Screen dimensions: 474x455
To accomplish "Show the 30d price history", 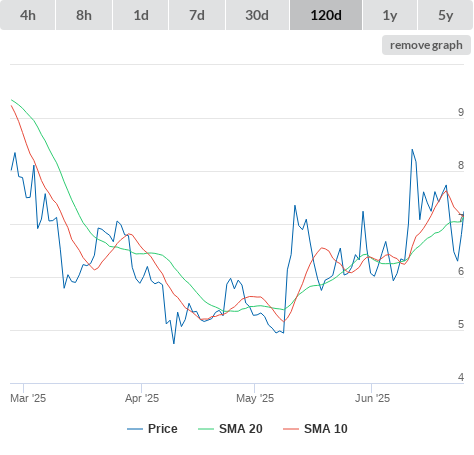I will point(257,15).
